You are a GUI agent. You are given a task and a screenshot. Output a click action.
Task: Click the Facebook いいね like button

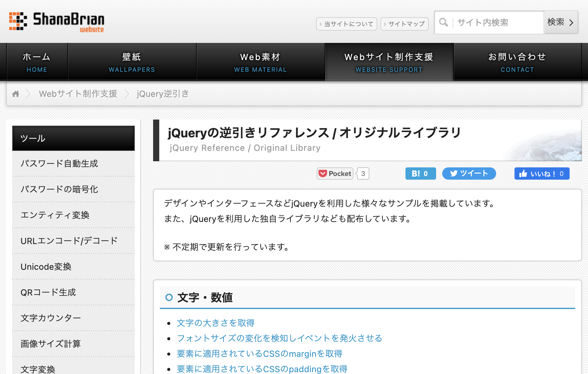(541, 174)
